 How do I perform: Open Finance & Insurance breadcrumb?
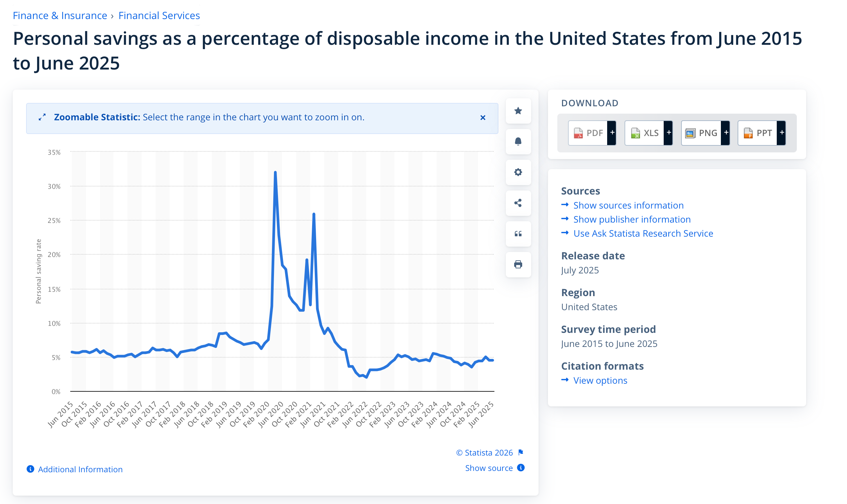[x=60, y=16]
